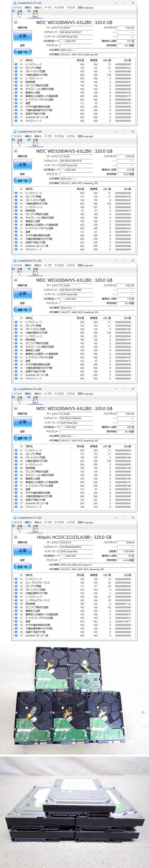Click the status circle for スループットパフォーマンス row
This screenshot has height=868, width=149.
16,583
